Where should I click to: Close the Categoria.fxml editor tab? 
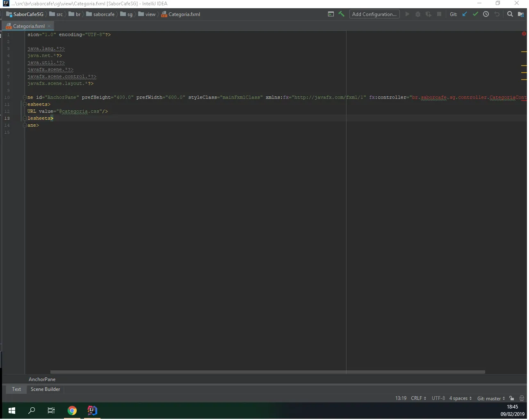click(x=49, y=26)
